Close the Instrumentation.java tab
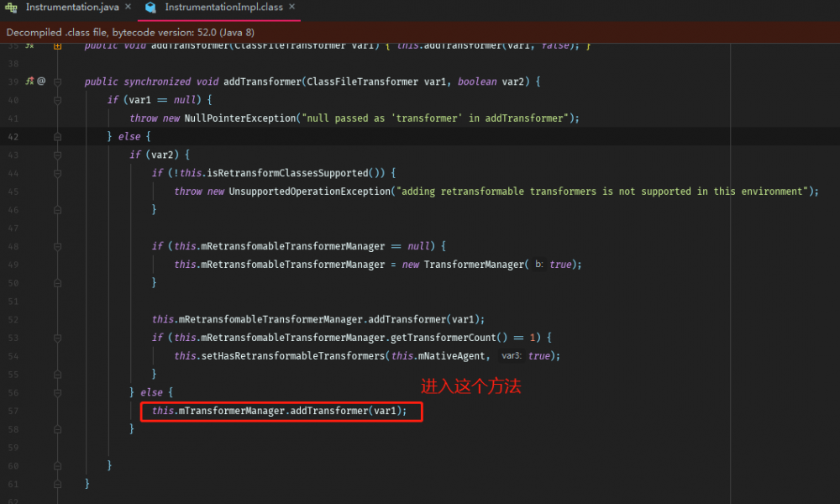Viewport: 840px width, 504px height. point(129,7)
